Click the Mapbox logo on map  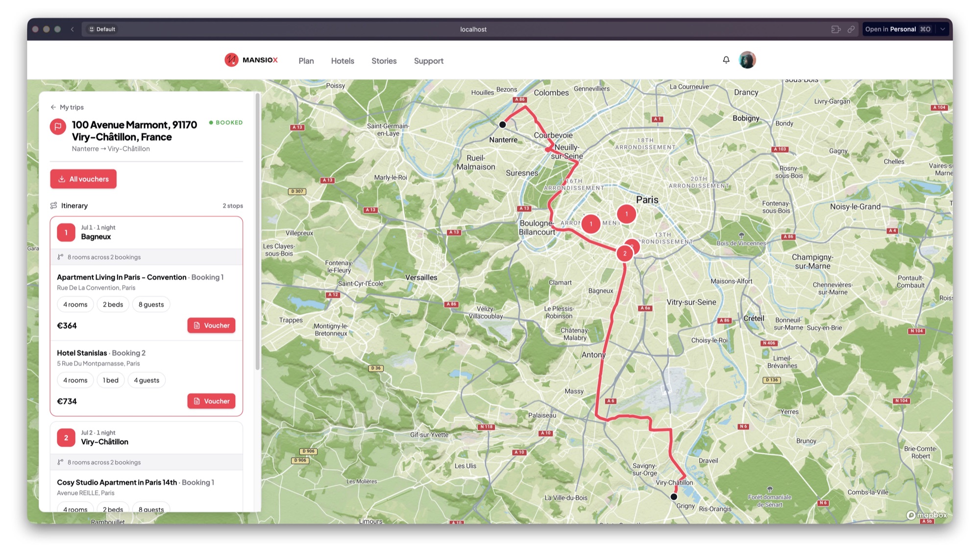click(x=926, y=515)
